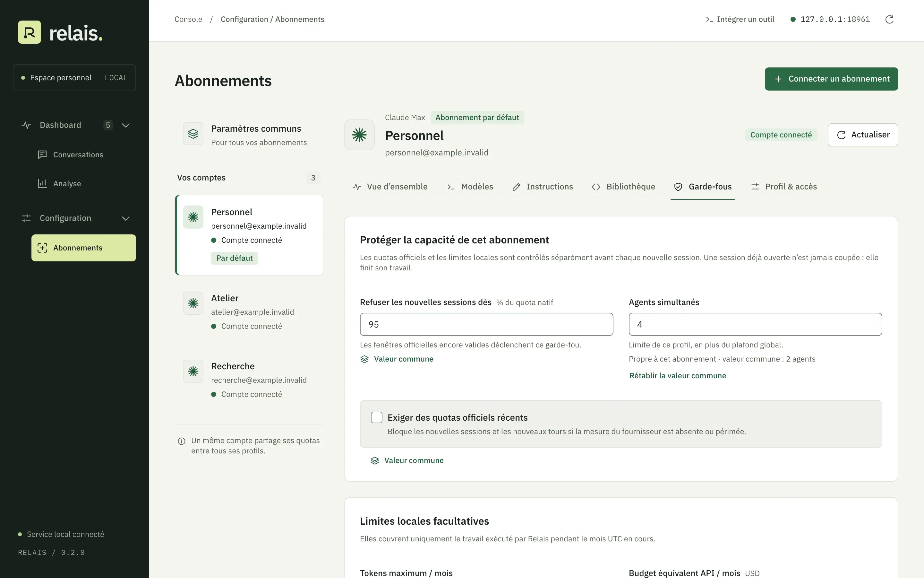Collapse the Configuration section chevron
The width and height of the screenshot is (924, 578).
[x=126, y=218]
